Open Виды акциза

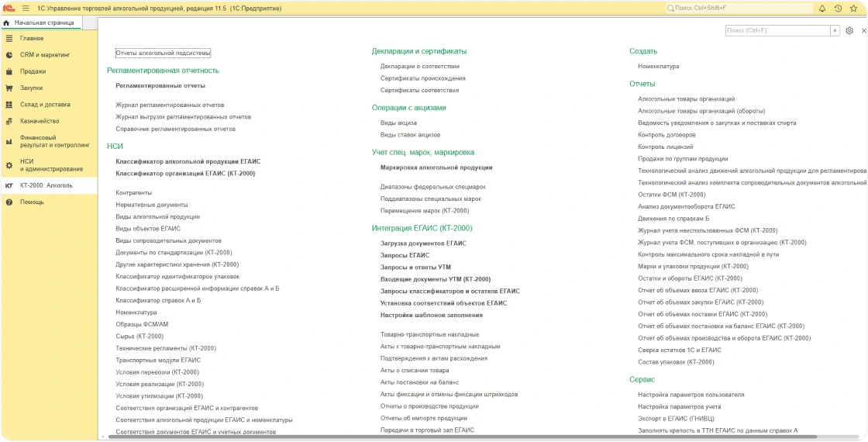tap(398, 123)
